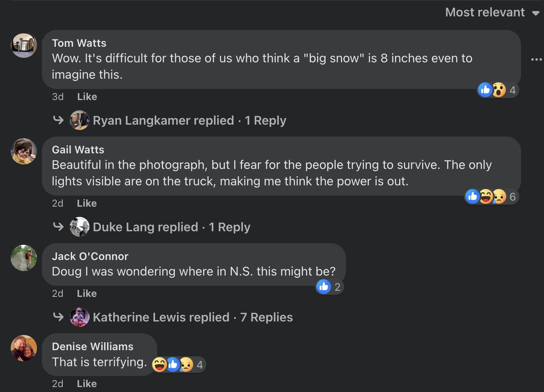
Task: Open the three-dot menu on Tom Watts' comment
Action: 536,59
